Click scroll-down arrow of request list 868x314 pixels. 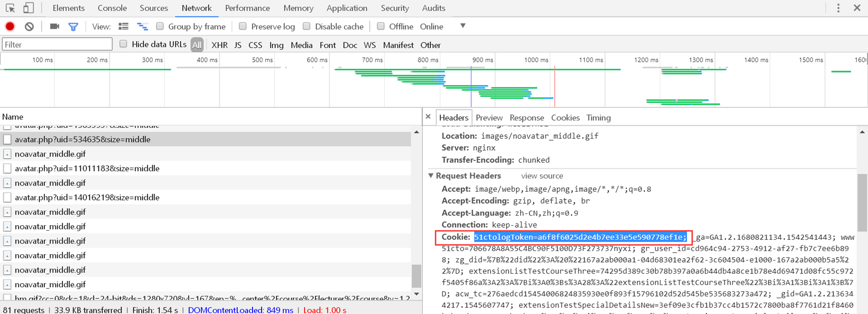click(416, 294)
